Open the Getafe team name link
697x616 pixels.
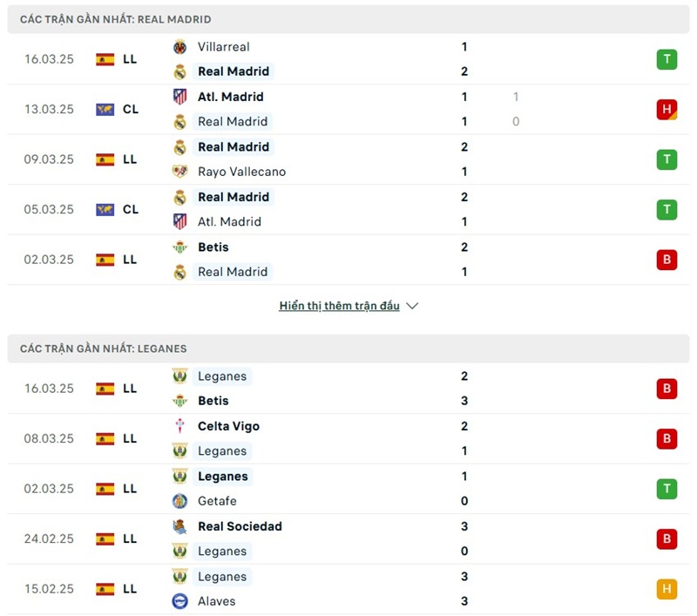point(217,501)
